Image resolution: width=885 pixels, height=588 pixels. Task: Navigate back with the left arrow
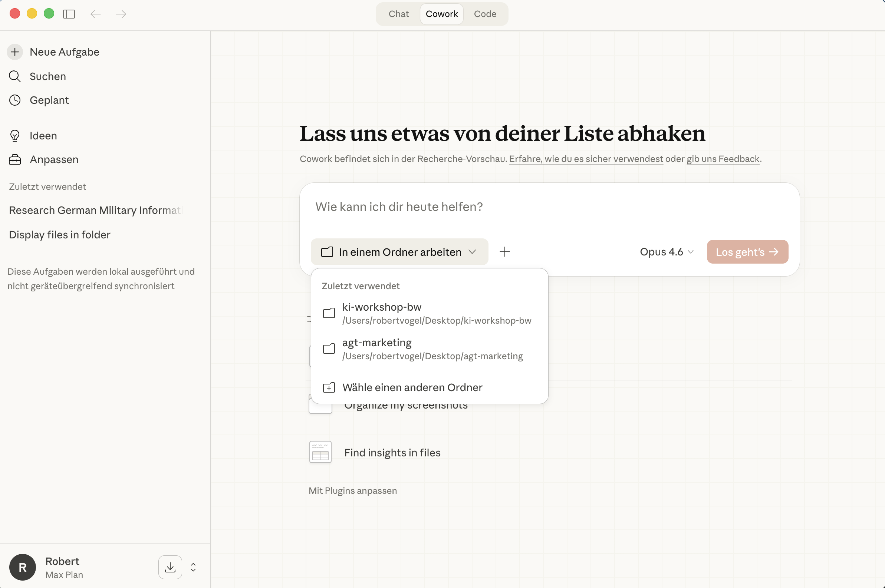tap(95, 14)
